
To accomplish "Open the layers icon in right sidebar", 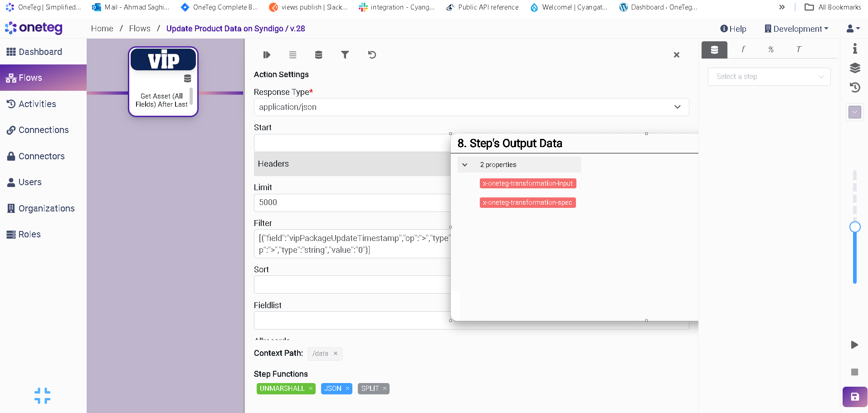I will (x=854, y=68).
